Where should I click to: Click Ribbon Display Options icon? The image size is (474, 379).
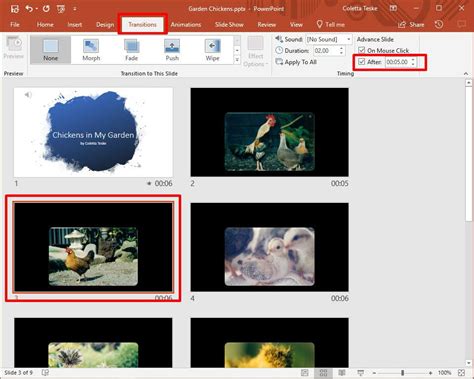pyautogui.click(x=393, y=8)
